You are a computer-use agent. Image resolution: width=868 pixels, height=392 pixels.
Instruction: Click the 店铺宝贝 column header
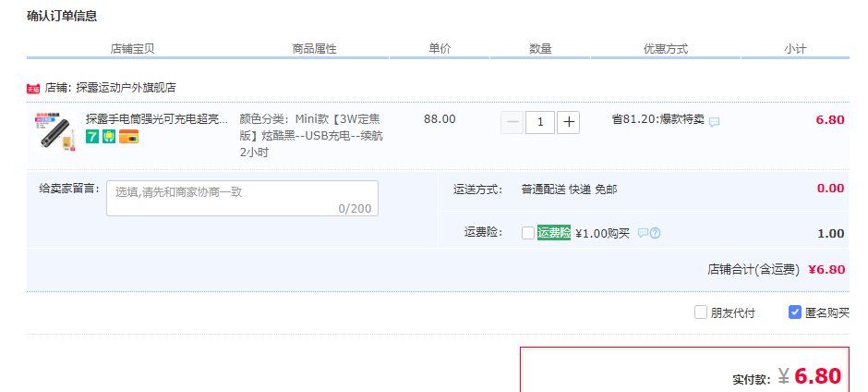click(x=132, y=49)
